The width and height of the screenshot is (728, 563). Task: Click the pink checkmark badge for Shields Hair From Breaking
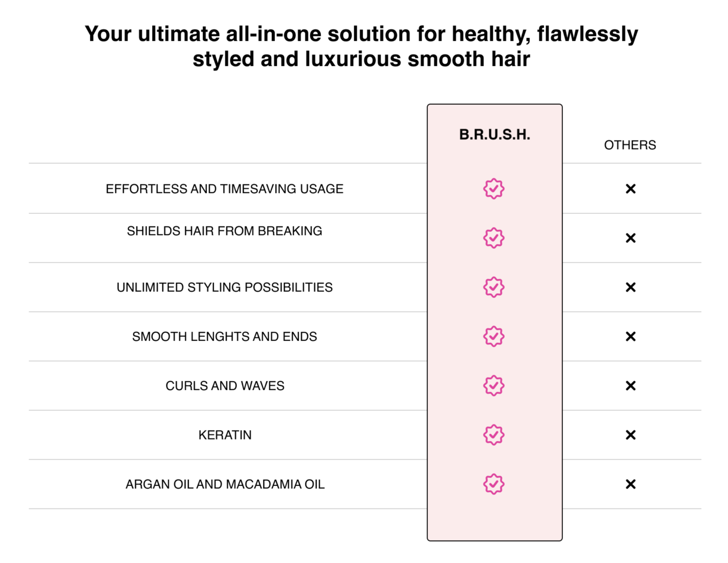tap(494, 238)
